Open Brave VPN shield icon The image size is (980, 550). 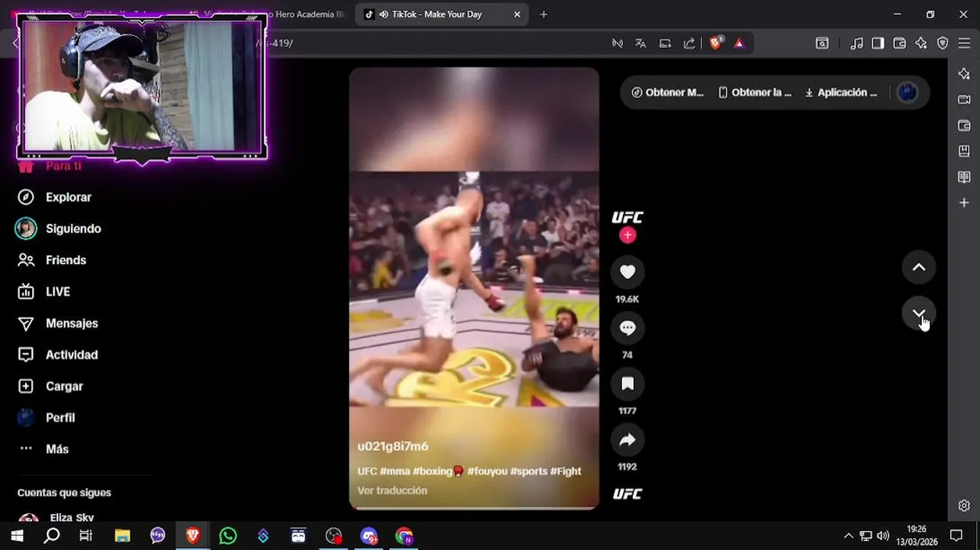point(943,44)
